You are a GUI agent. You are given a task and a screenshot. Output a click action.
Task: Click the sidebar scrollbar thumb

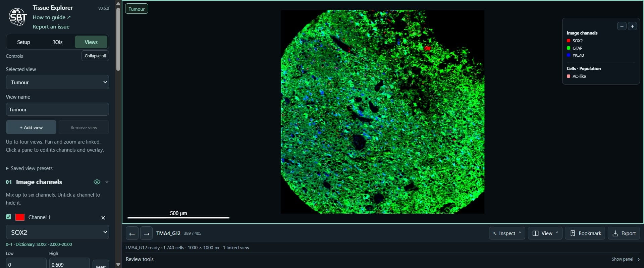click(x=118, y=39)
